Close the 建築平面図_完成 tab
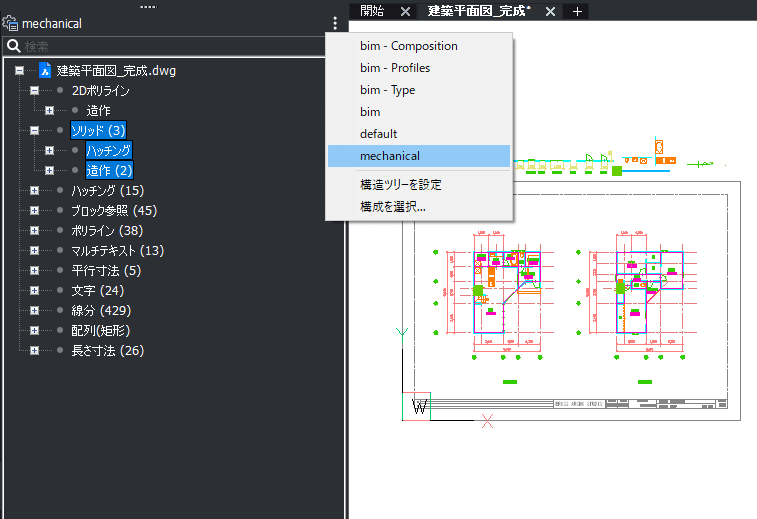This screenshot has width=757, height=519. [x=550, y=12]
